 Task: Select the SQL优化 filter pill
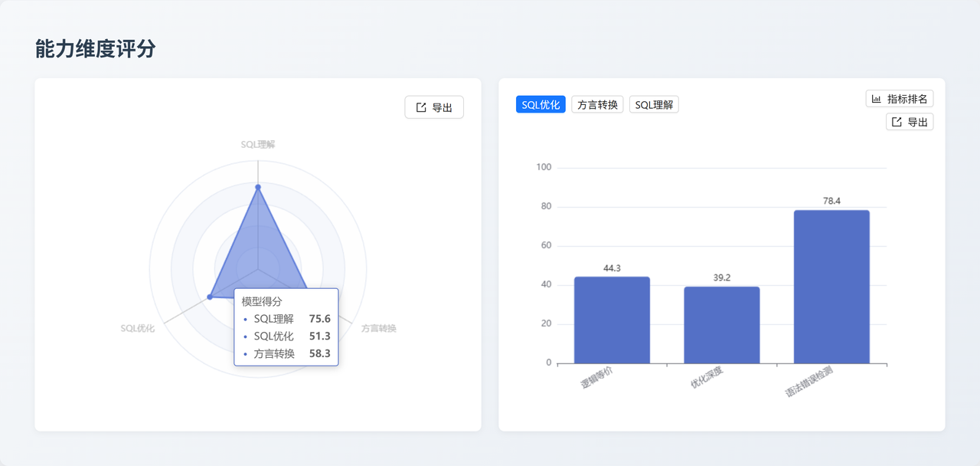click(541, 103)
